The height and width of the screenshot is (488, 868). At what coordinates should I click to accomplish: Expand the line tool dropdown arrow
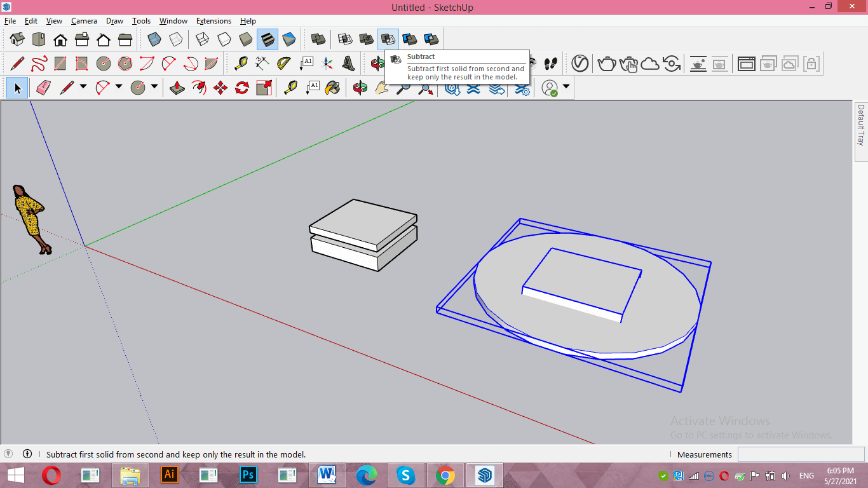(83, 86)
